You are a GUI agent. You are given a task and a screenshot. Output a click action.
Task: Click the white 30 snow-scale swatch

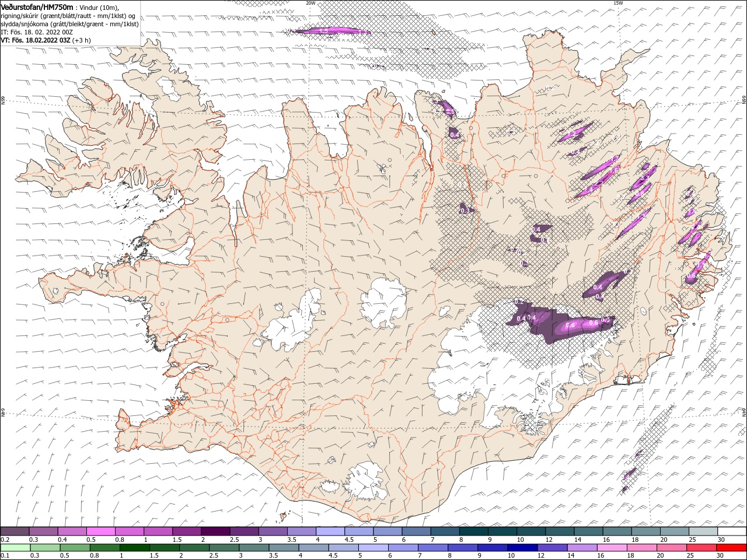pyautogui.click(x=732, y=531)
